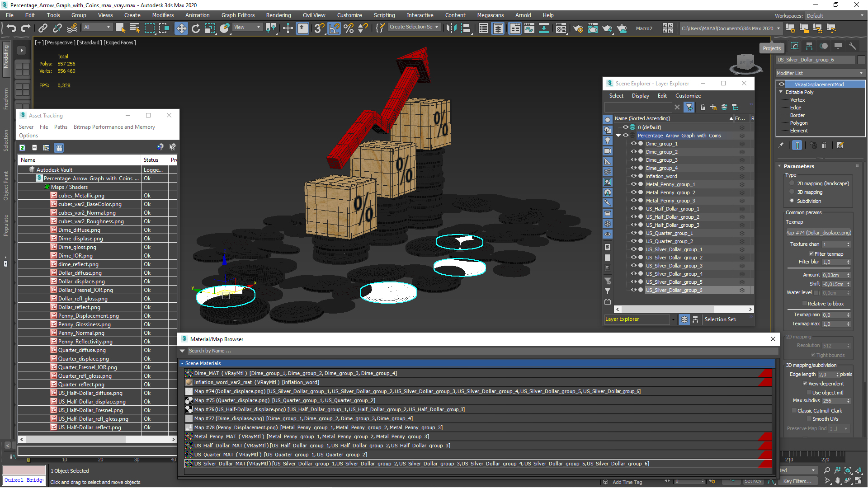Viewport: 868px width, 488px height.
Task: Click Add new layer icon in Scene Explorer
Action: point(713,107)
